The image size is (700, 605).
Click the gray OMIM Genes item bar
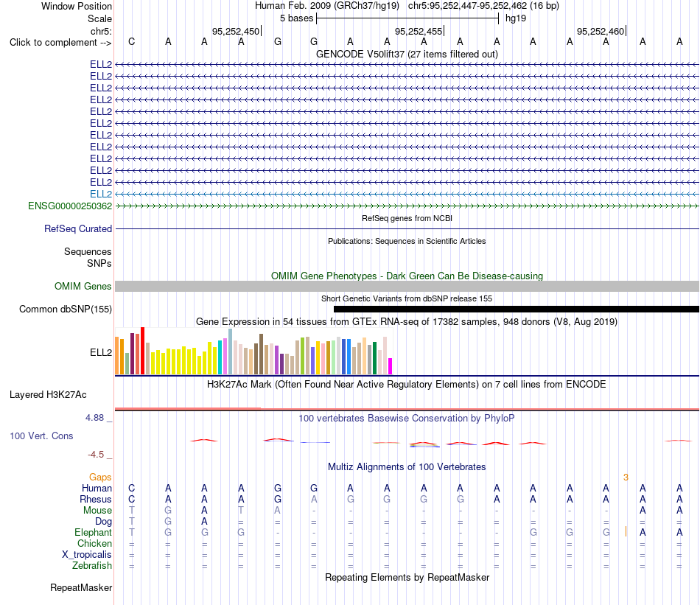(x=407, y=286)
